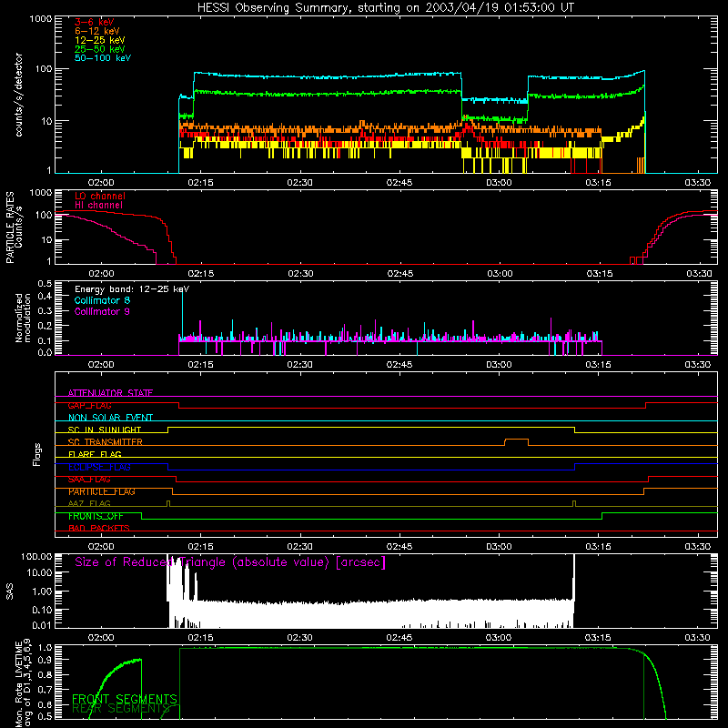The height and width of the screenshot is (728, 728).
Task: Select the Collimator 8 legend entry
Action: point(102,300)
